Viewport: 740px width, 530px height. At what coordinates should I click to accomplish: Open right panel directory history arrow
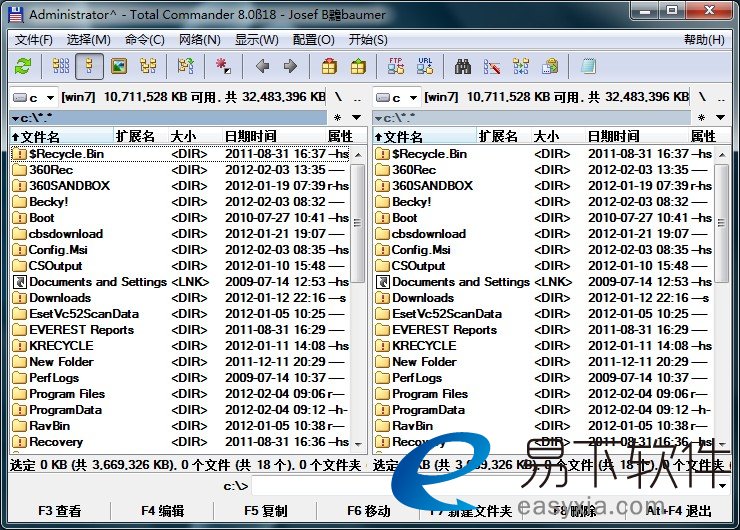[721, 118]
